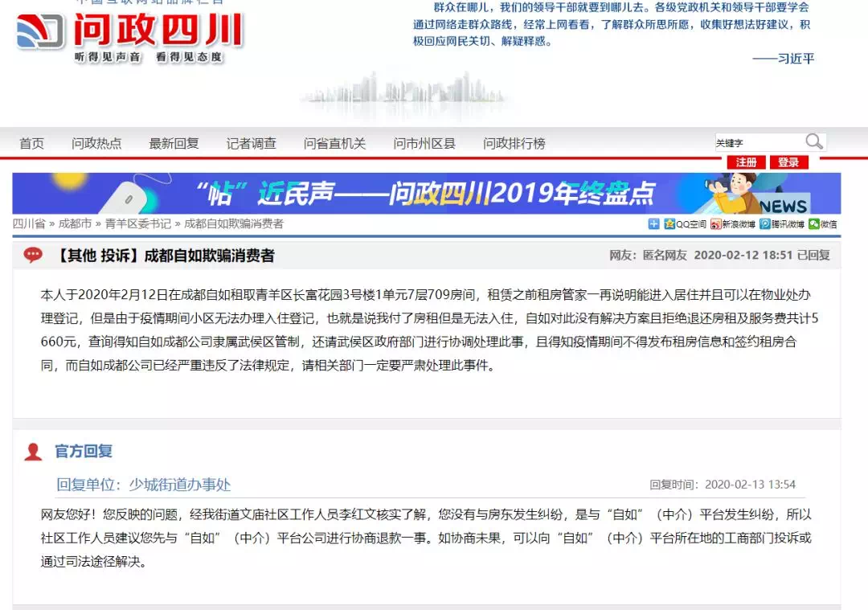
Task: Click the 习近平 signature text
Action: (x=796, y=59)
